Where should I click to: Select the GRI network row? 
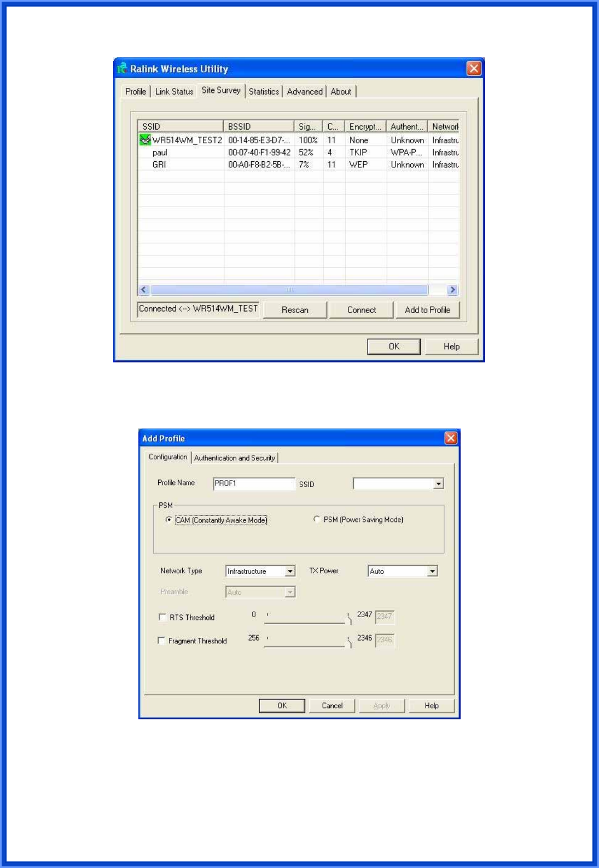(x=299, y=165)
